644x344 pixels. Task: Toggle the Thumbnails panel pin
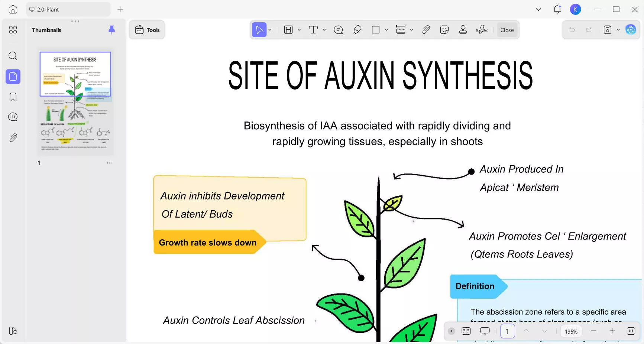111,30
